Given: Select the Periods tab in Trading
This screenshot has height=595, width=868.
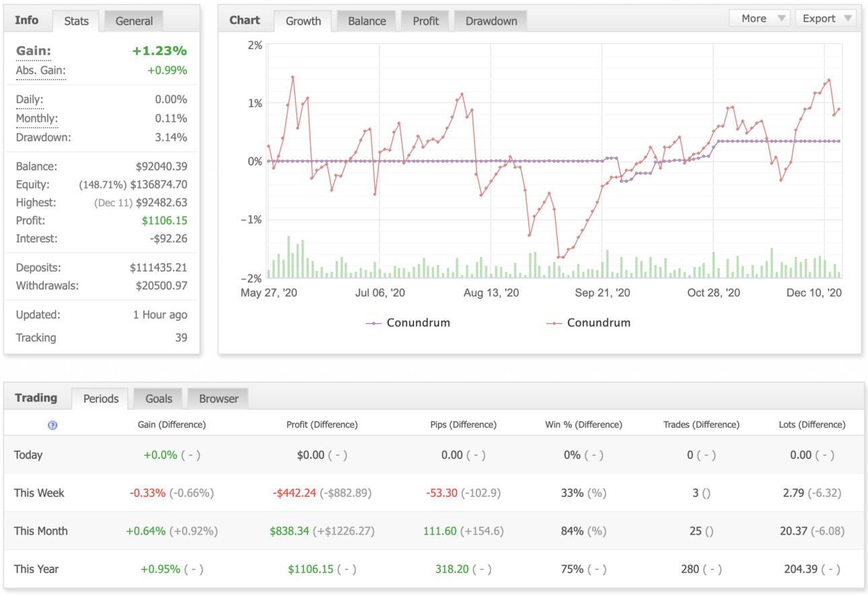Looking at the screenshot, I should click(101, 398).
